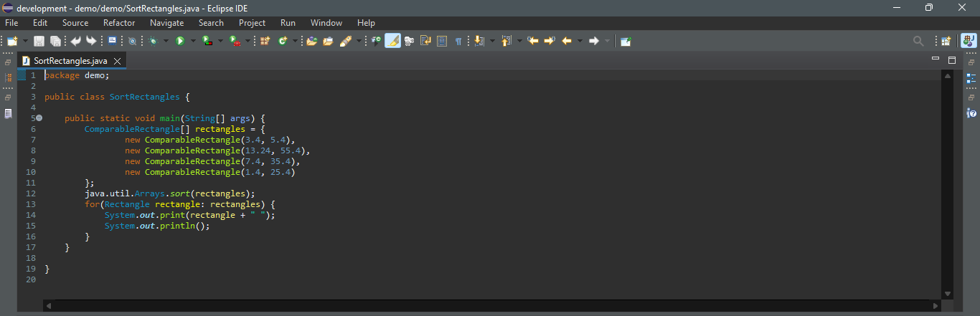Click the text 'java.util.Arrays.sort(rectangles);'
This screenshot has height=316, width=980.
[x=170, y=193]
